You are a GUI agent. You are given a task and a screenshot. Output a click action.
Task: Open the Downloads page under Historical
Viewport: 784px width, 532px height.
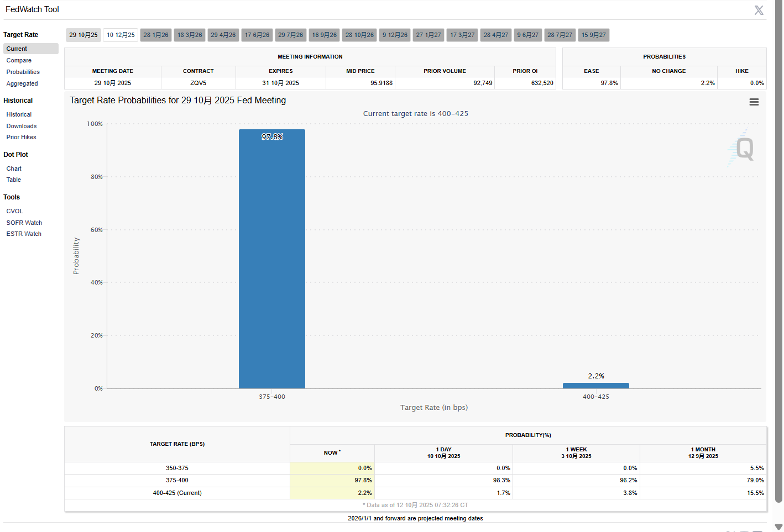click(22, 127)
